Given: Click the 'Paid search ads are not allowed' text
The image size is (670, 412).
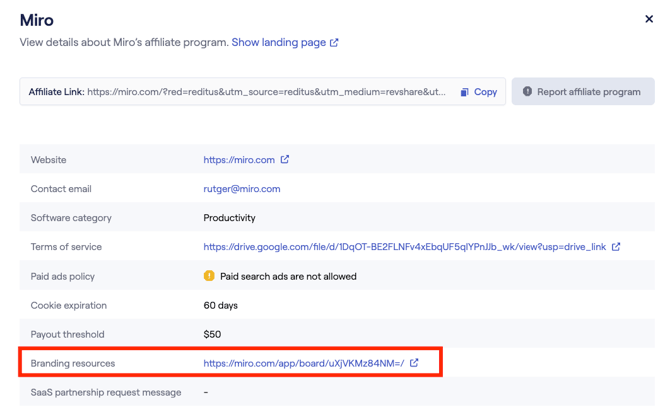Looking at the screenshot, I should [x=288, y=276].
